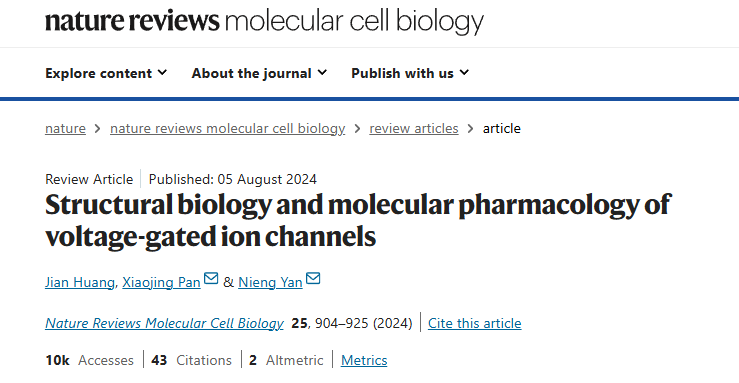Click the nature reviews molecular cell biology logo

pos(264,21)
